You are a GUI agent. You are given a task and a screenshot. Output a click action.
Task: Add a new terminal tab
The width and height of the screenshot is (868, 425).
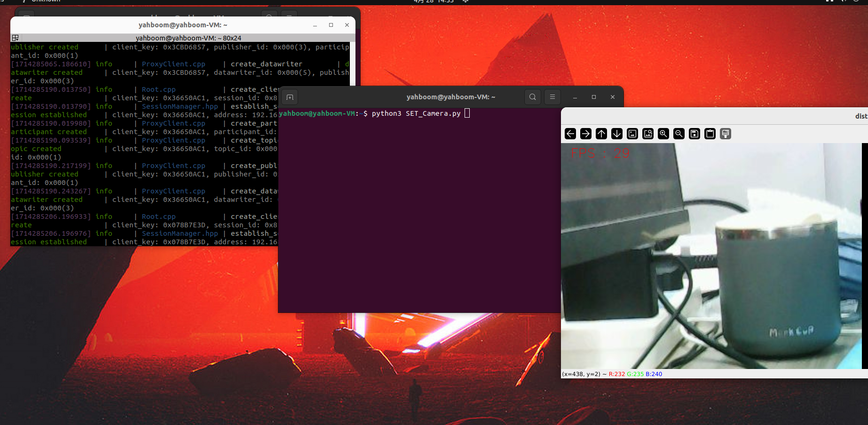tap(290, 97)
